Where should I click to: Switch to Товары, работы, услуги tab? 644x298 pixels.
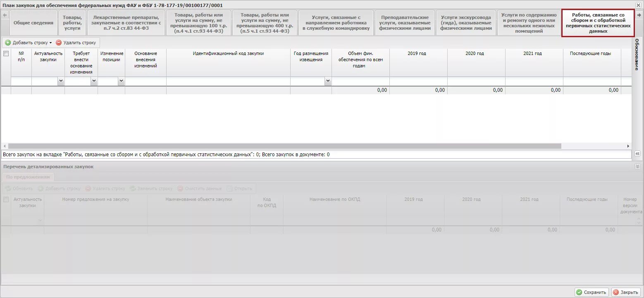pyautogui.click(x=72, y=23)
